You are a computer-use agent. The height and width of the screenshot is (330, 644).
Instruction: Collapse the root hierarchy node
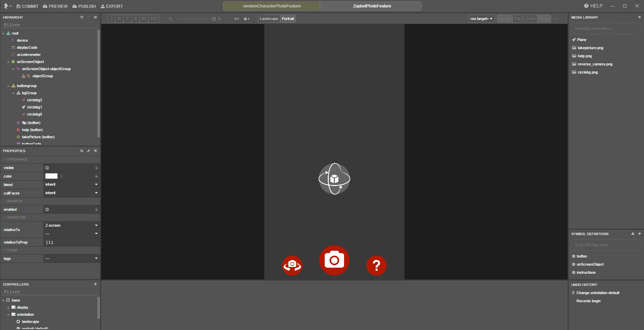tap(3, 34)
